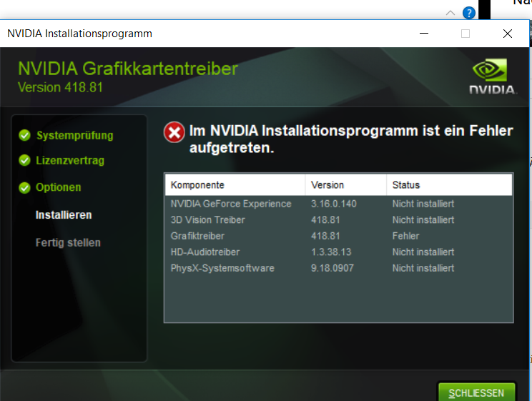Select the 3D Vision Treiber row
This screenshot has width=532, height=401.
[x=207, y=220]
